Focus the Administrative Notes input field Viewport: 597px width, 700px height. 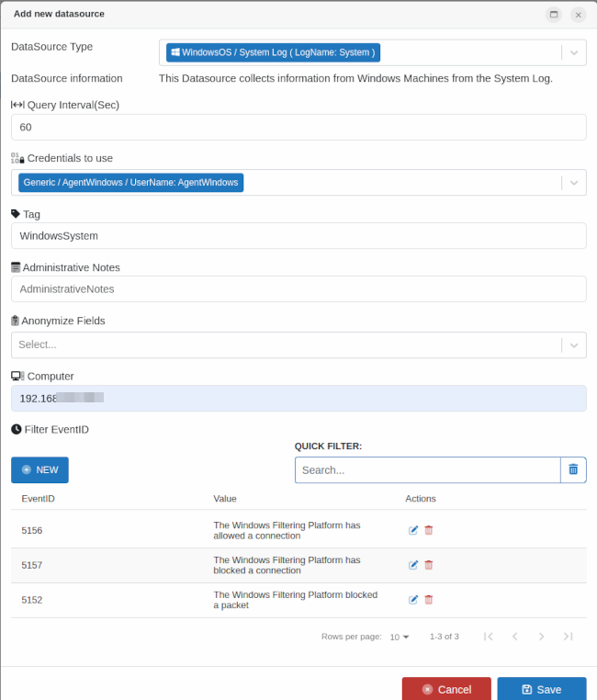click(x=298, y=288)
